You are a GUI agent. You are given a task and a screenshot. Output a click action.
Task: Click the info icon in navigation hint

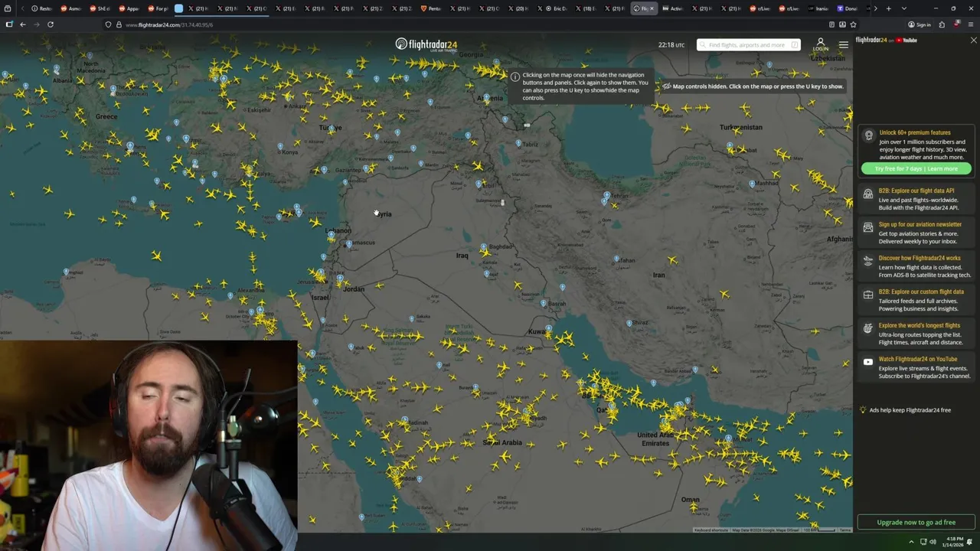[x=514, y=77]
